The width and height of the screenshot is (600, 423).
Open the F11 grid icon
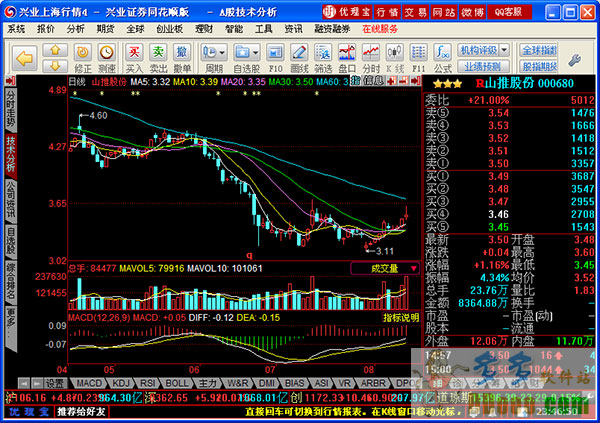point(419,58)
